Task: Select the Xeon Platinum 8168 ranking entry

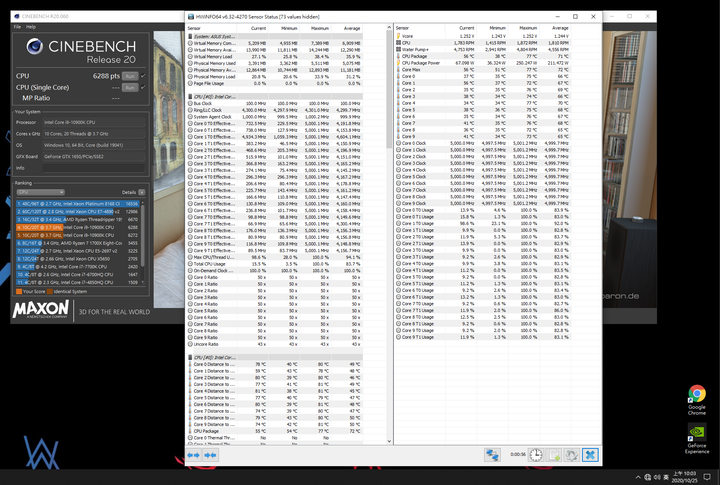Action: point(78,203)
